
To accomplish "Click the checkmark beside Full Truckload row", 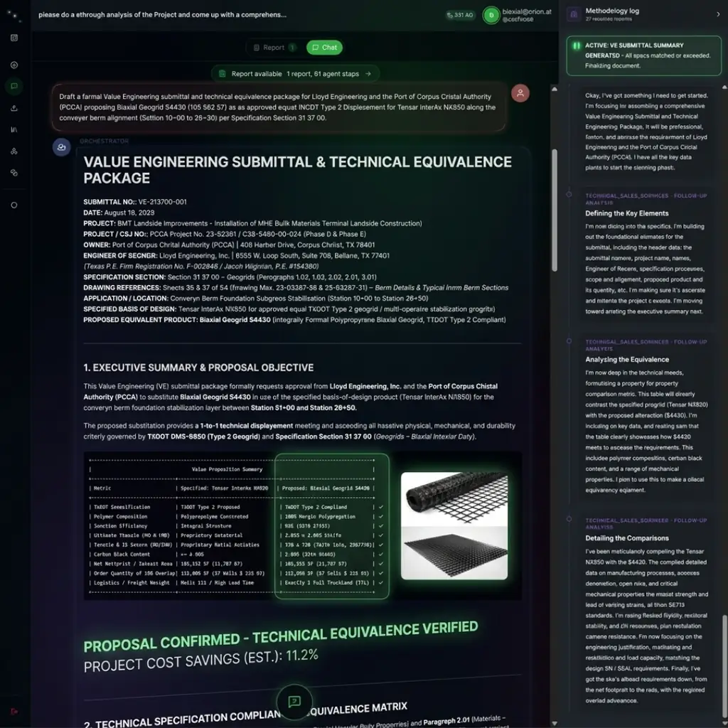I will [381, 583].
